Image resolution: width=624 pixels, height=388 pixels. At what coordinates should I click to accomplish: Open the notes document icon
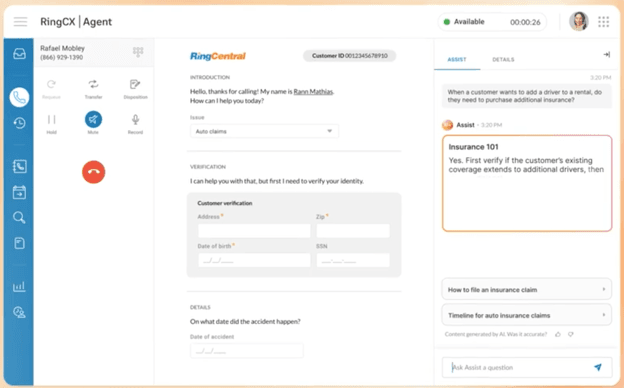pyautogui.click(x=19, y=243)
